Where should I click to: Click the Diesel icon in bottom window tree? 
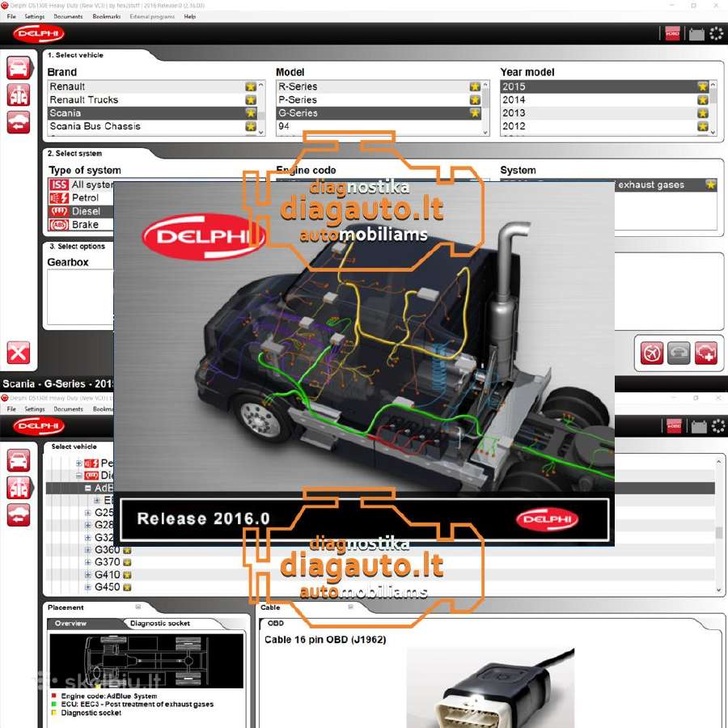coord(91,475)
